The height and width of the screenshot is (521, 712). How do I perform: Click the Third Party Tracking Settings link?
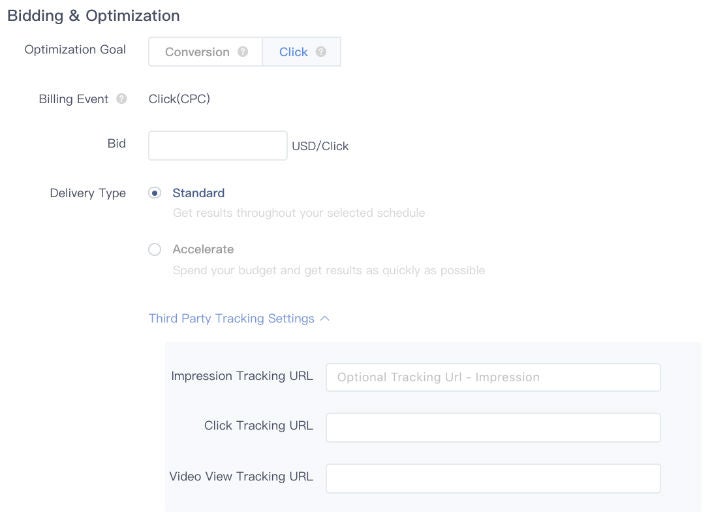pos(231,319)
